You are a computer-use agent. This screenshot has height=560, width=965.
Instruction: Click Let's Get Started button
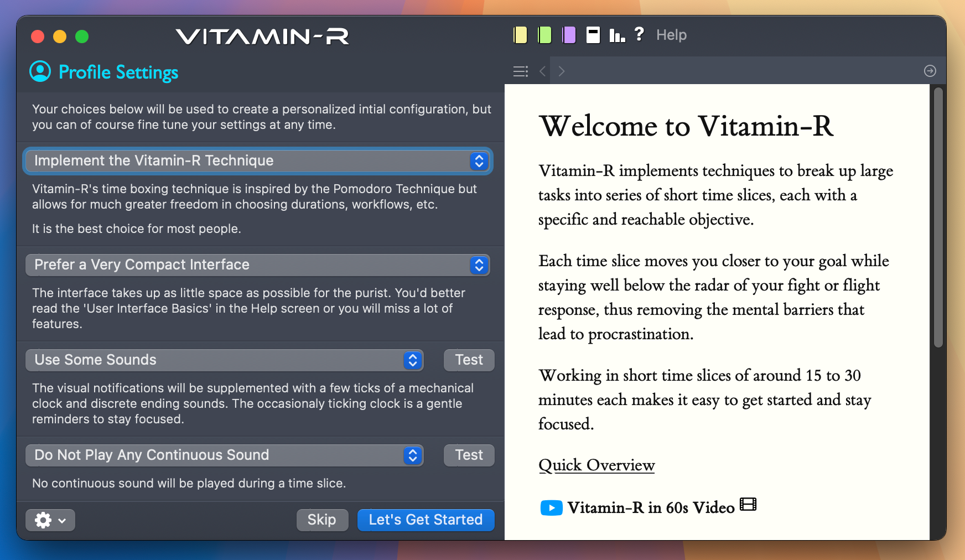426,520
